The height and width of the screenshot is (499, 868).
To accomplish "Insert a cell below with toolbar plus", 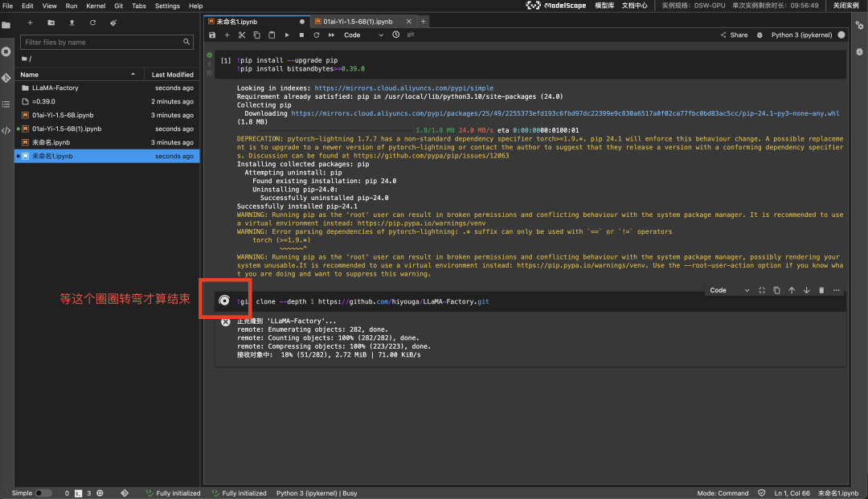I will click(227, 35).
